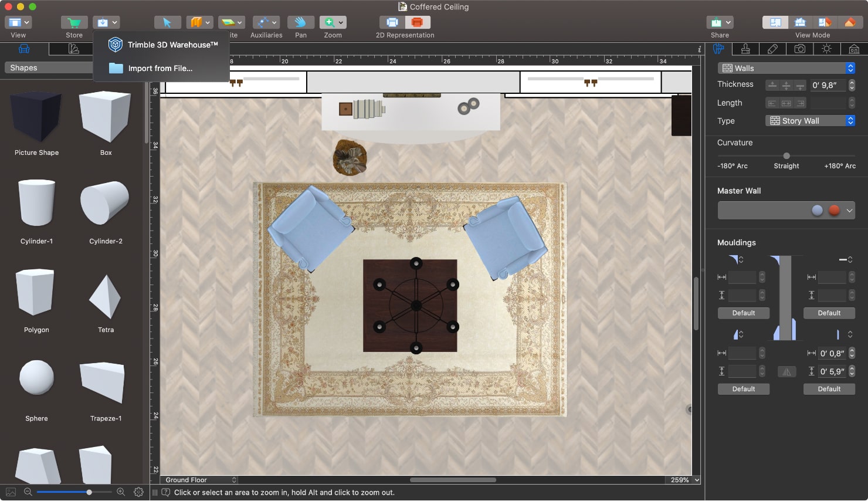Click the upper Default moulding button

(743, 313)
